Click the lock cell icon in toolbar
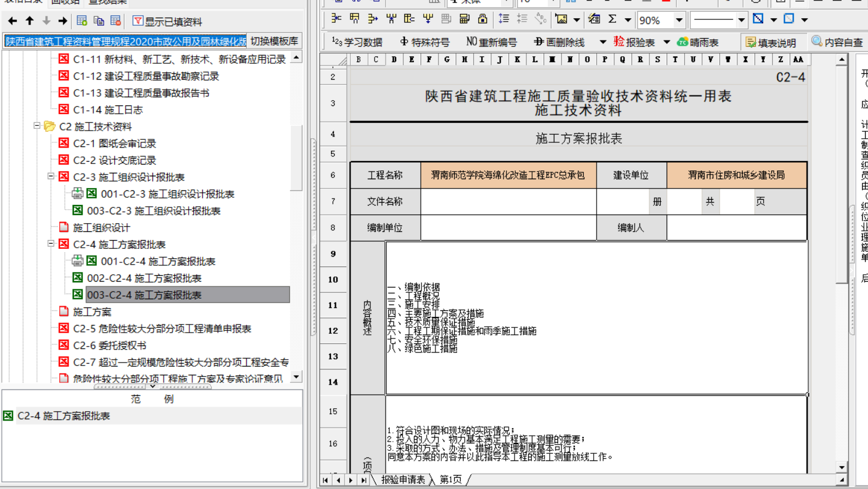The image size is (868, 489). [x=482, y=19]
